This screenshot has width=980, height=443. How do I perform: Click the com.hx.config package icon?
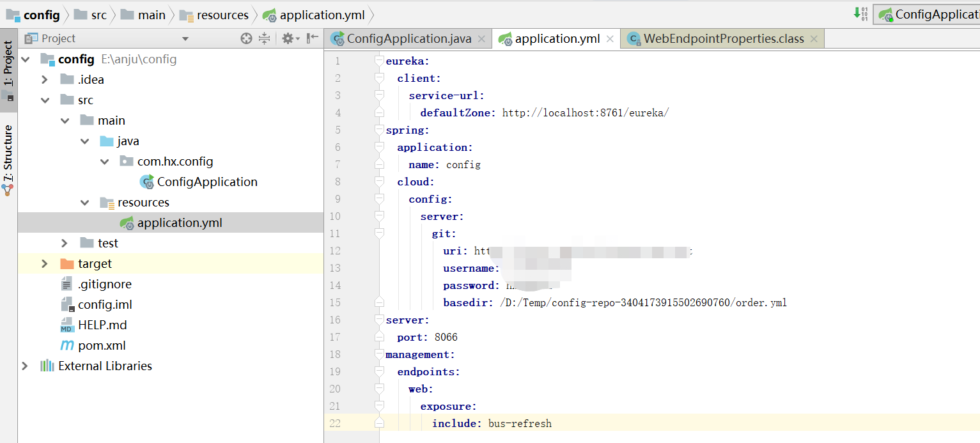tap(127, 162)
